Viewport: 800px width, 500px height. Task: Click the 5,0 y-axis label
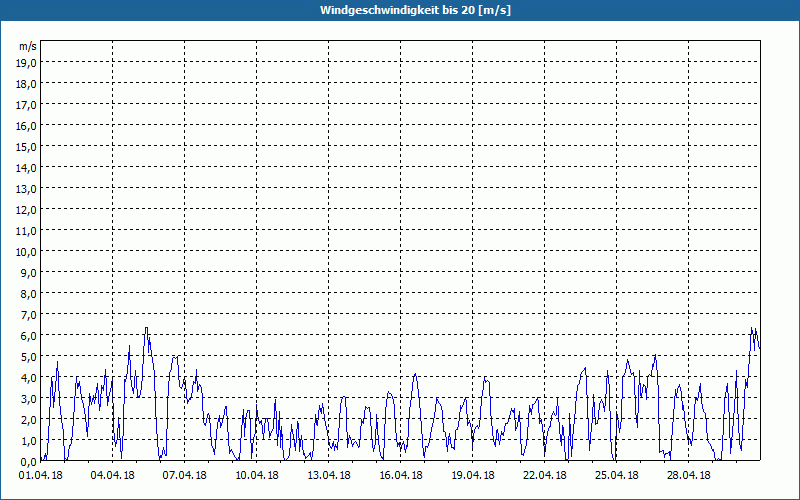(x=28, y=357)
